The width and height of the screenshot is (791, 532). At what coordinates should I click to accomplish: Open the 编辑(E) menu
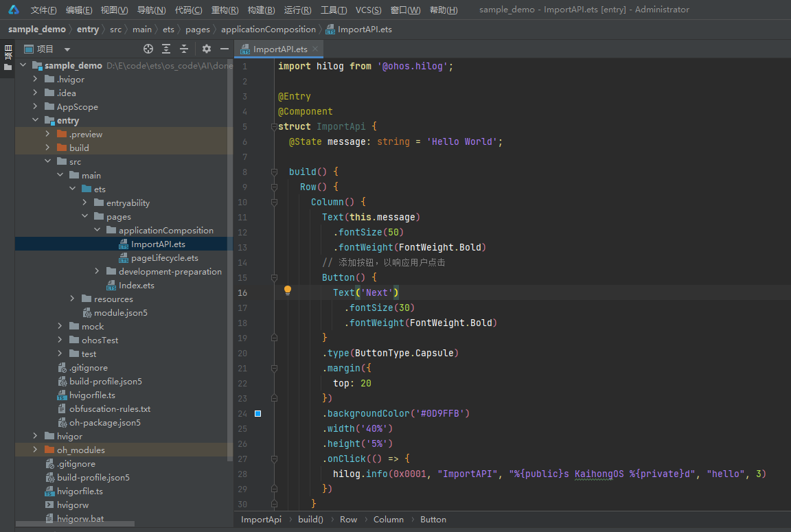coord(79,10)
